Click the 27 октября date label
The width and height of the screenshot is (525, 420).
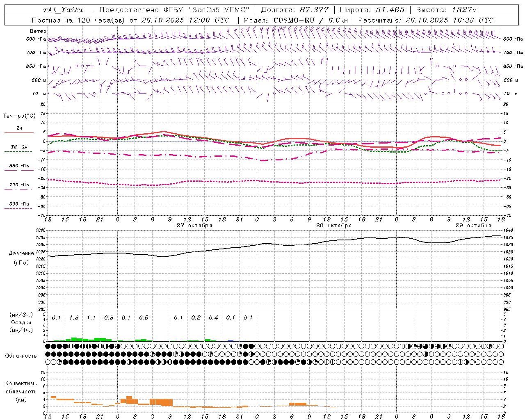pos(194,226)
